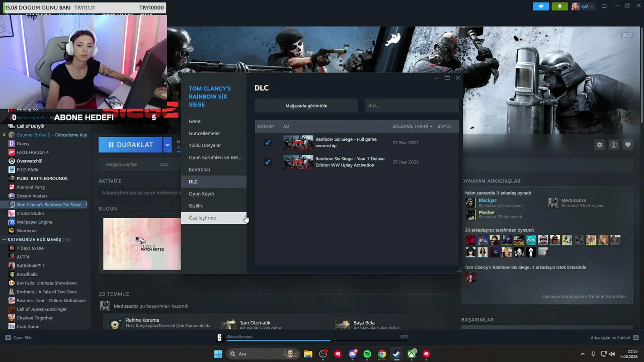The image size is (644, 362).
Task: Open the Özelleştirme settings tab
Action: pos(214,218)
